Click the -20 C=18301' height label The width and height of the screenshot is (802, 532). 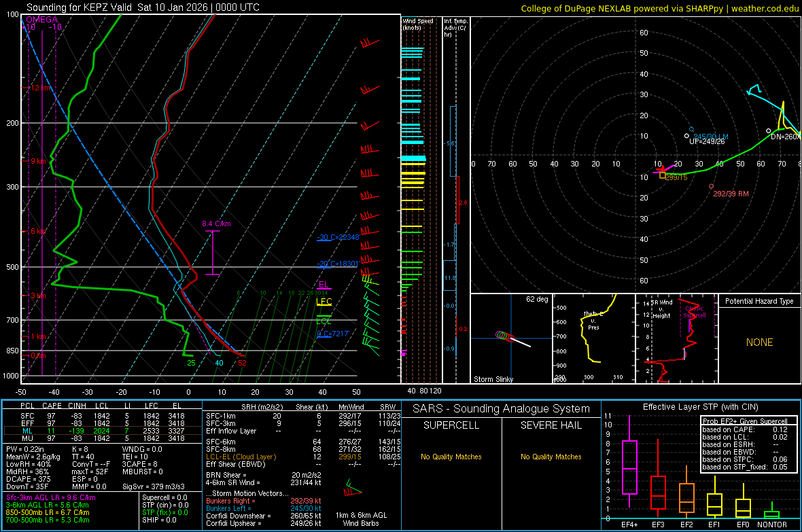[338, 264]
